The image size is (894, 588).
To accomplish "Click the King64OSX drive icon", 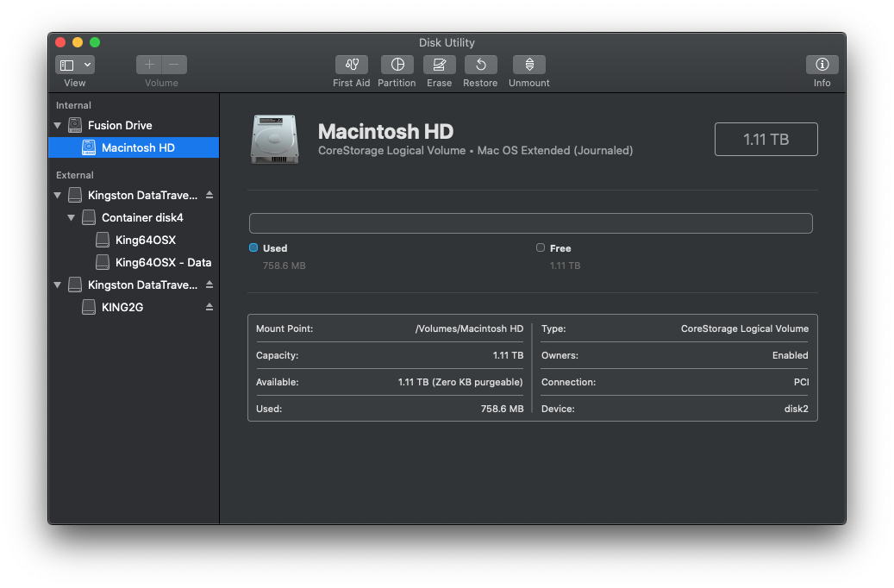I will (103, 240).
